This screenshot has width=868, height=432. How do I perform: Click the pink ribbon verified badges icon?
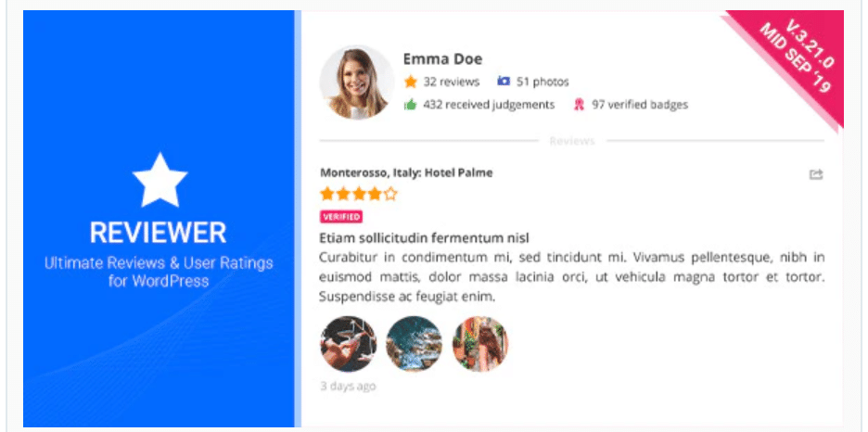[579, 105]
